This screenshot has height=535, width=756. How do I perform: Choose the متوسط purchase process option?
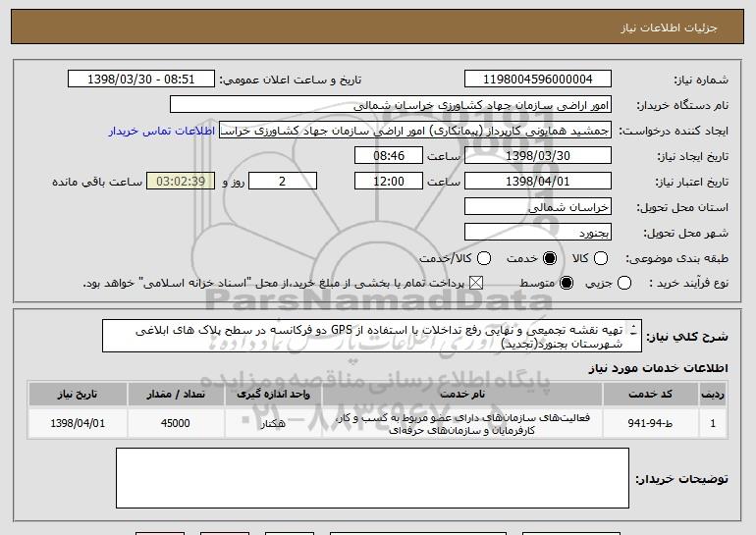pos(567,283)
